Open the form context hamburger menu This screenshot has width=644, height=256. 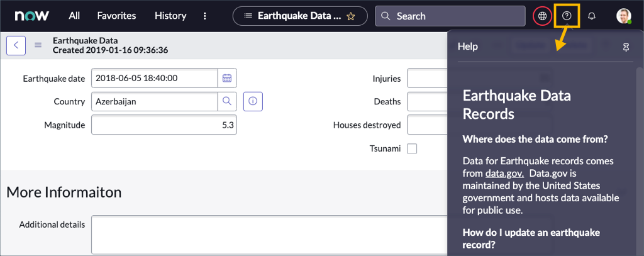[38, 45]
